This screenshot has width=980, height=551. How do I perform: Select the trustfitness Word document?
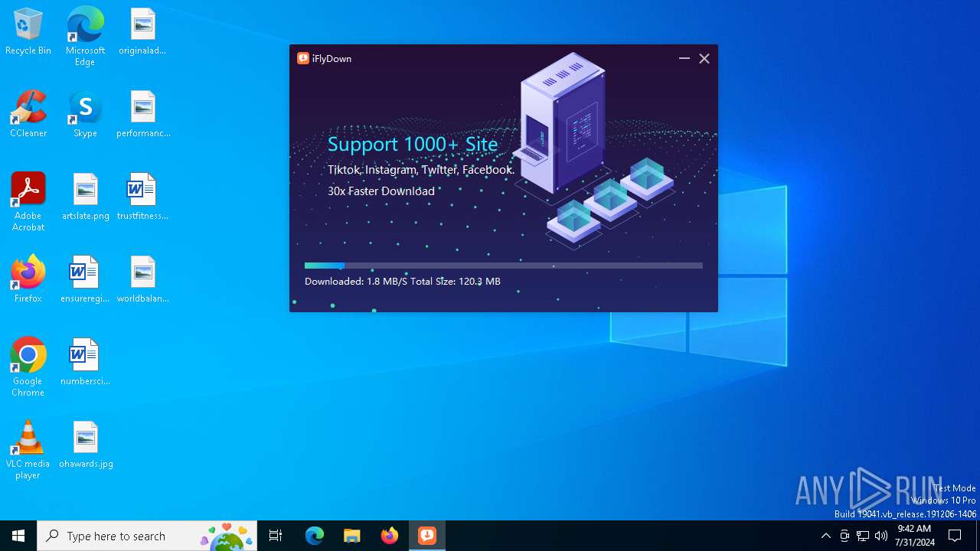click(142, 197)
